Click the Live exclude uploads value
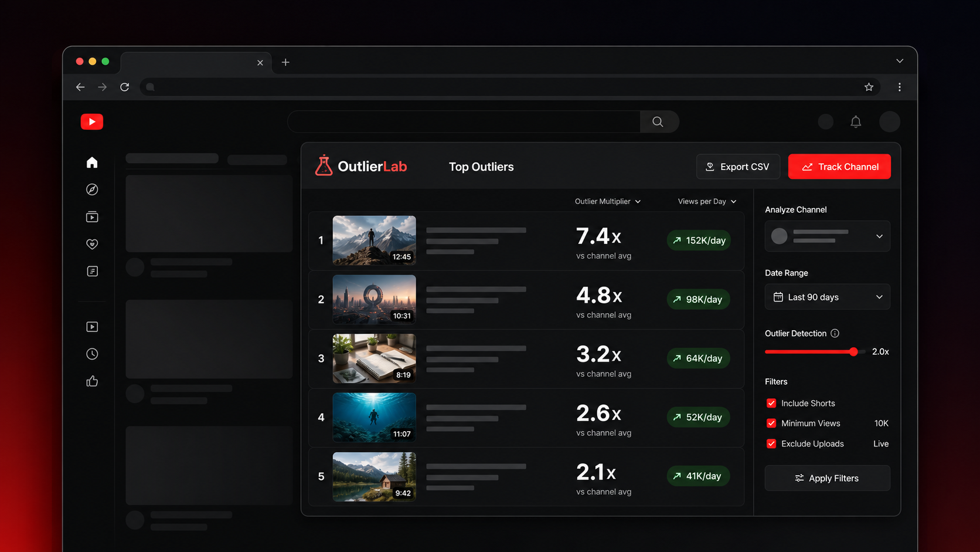Viewport: 980px width, 552px height. pos(881,443)
